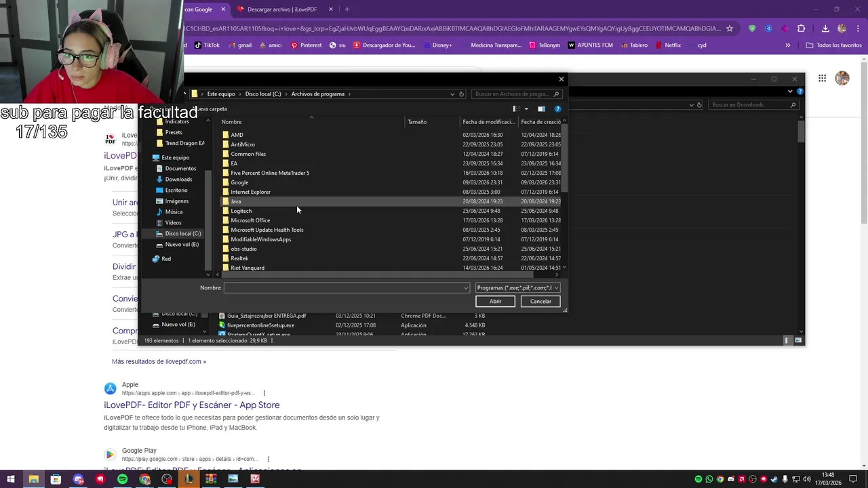This screenshot has height=488, width=868.
Task: Open the view options dropdown arrow in dialog
Action: tap(526, 108)
